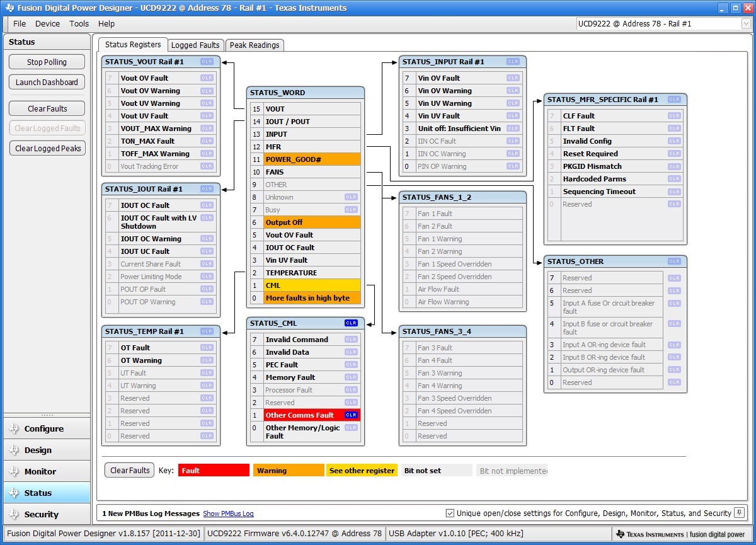Clear the STATUS_CML register with its CLR icon
The width and height of the screenshot is (756, 545).
[x=351, y=323]
